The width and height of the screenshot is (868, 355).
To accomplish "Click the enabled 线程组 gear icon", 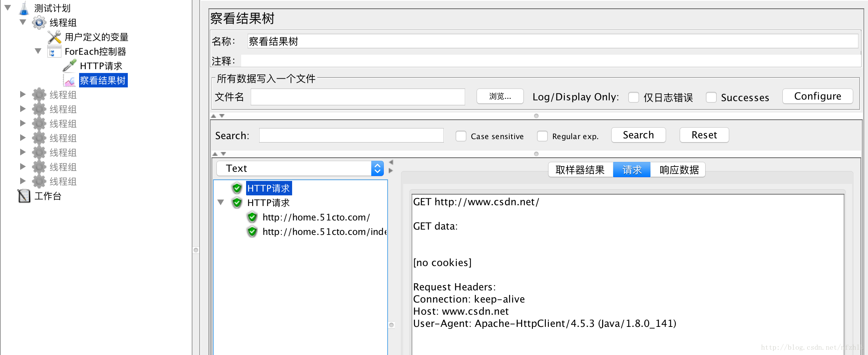I will [x=39, y=22].
